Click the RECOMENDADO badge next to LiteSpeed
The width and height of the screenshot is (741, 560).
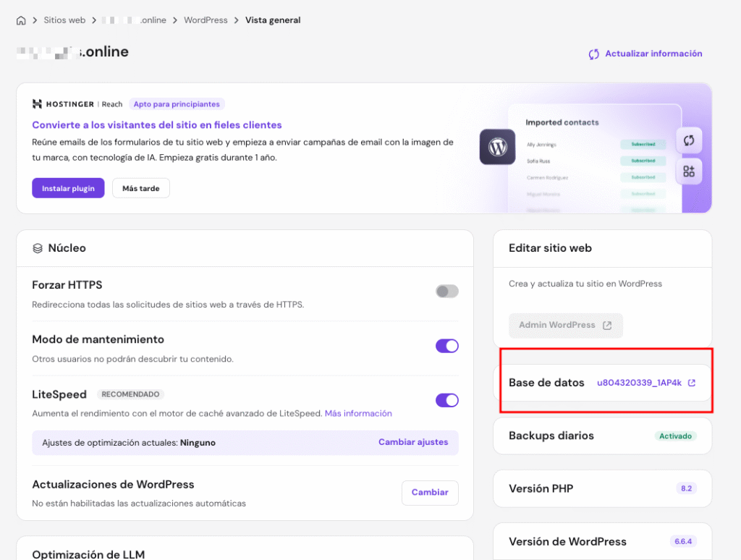[x=130, y=394]
